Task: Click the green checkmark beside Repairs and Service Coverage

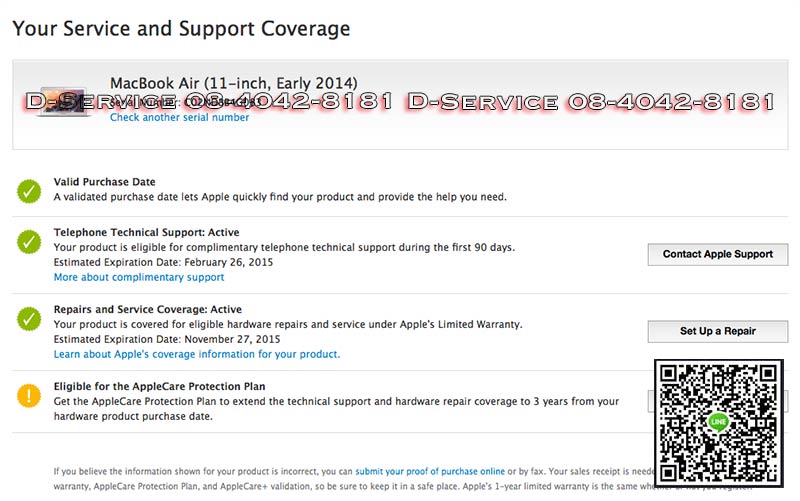Action: tap(28, 319)
